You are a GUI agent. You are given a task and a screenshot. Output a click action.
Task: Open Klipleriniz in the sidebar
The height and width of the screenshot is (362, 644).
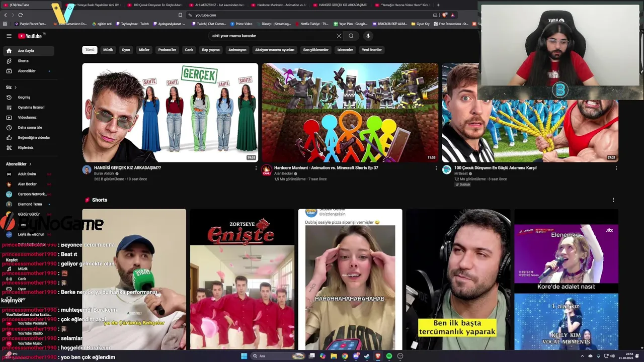[28, 147]
